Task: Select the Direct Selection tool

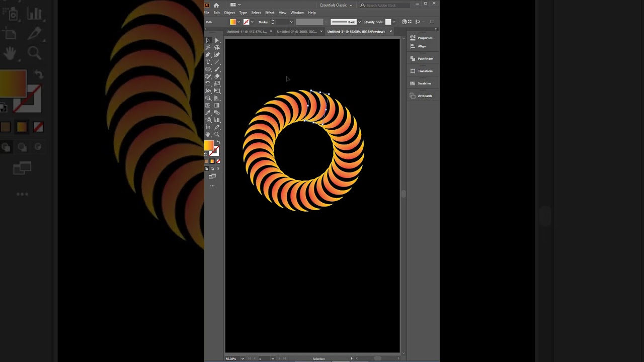Action: 217,40
